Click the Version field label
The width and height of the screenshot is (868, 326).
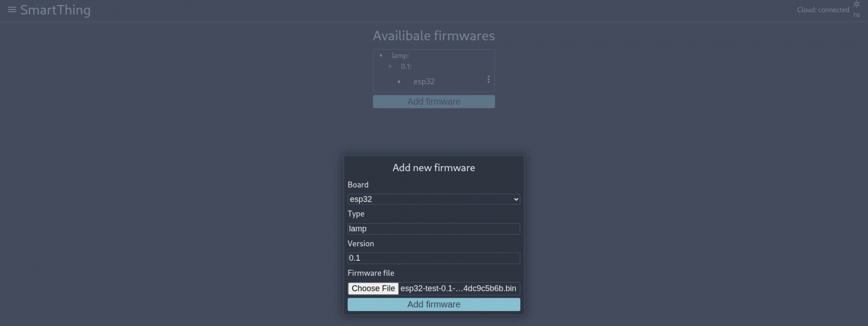(x=361, y=244)
